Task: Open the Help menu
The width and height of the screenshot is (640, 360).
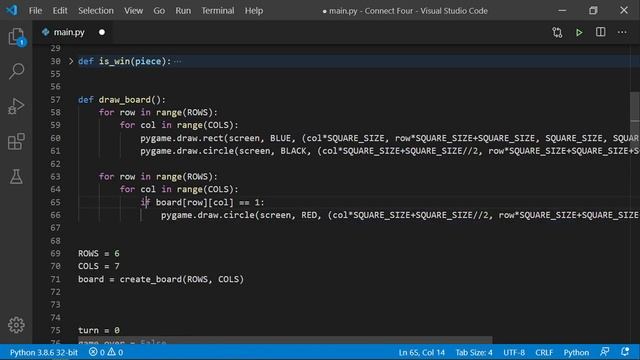Action: [253, 11]
